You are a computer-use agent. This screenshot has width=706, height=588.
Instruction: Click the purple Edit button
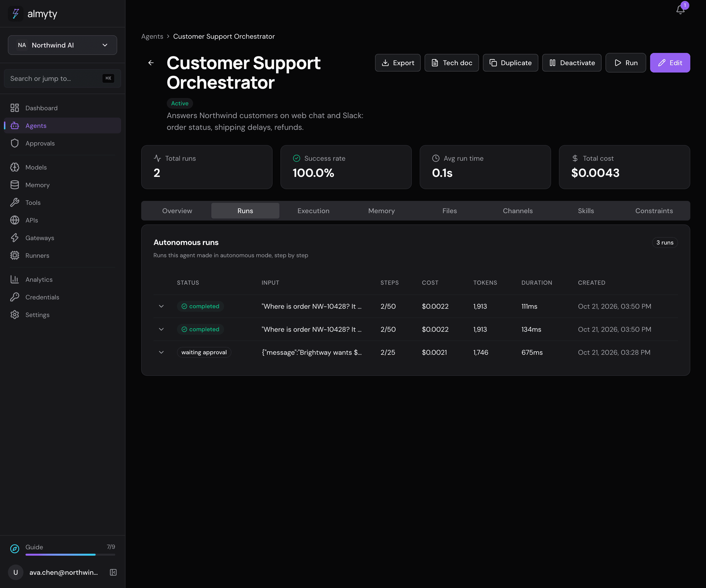(x=670, y=63)
